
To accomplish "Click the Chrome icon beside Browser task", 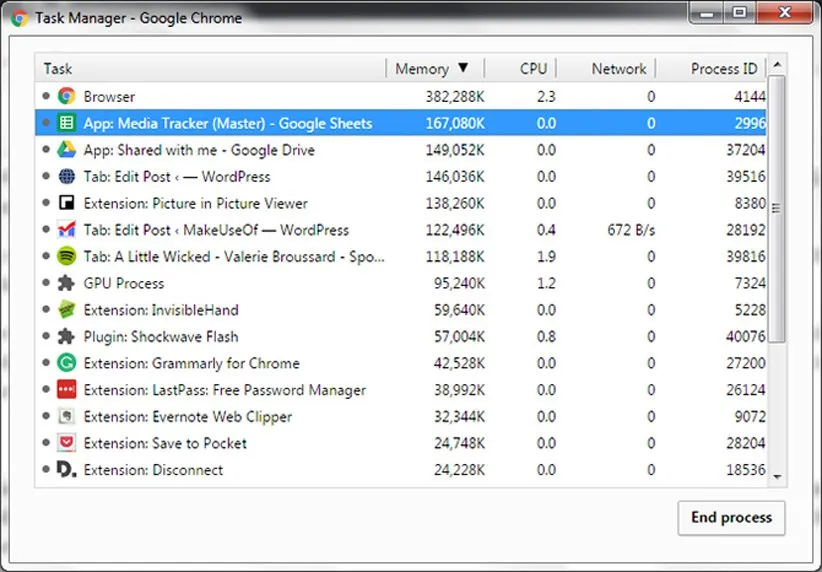I will tap(67, 97).
